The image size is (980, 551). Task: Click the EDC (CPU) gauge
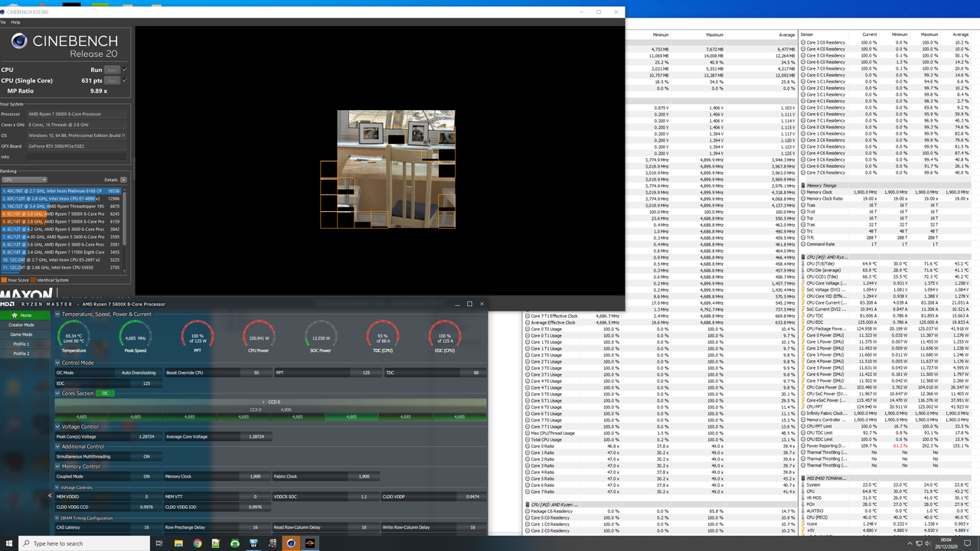point(444,337)
